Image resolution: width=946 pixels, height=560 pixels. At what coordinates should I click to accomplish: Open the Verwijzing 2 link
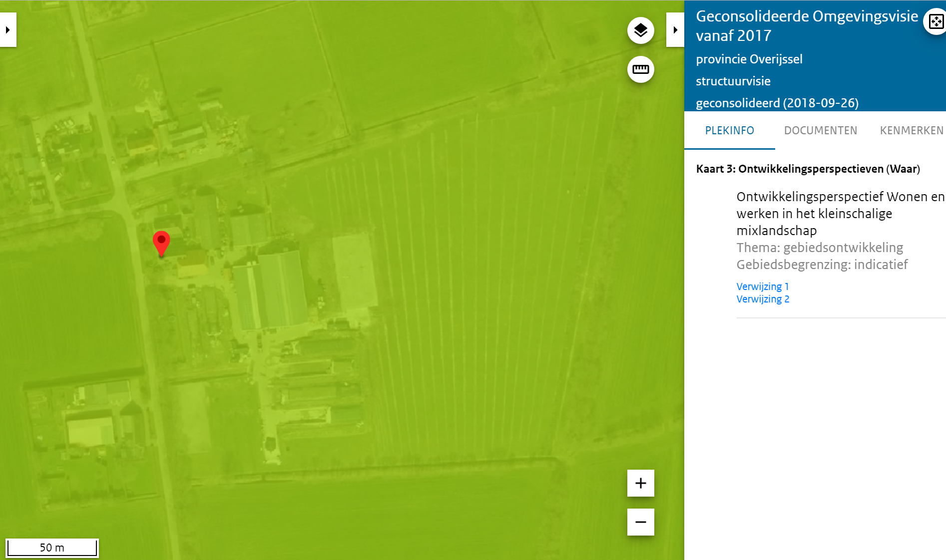coord(763,299)
